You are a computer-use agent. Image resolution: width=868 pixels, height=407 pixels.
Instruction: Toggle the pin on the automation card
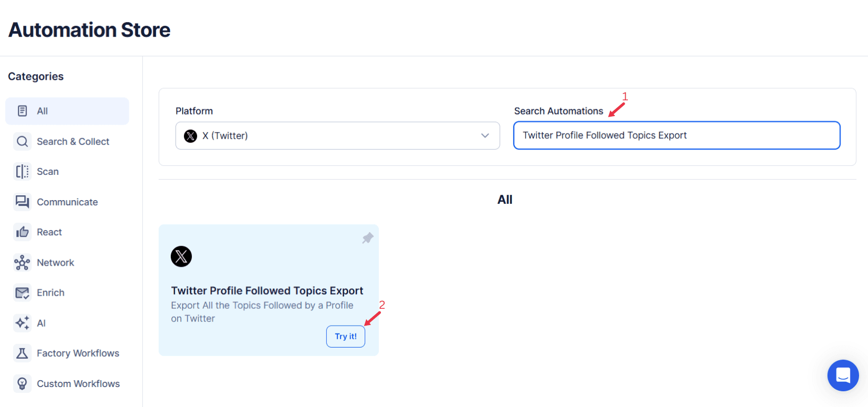coord(367,238)
